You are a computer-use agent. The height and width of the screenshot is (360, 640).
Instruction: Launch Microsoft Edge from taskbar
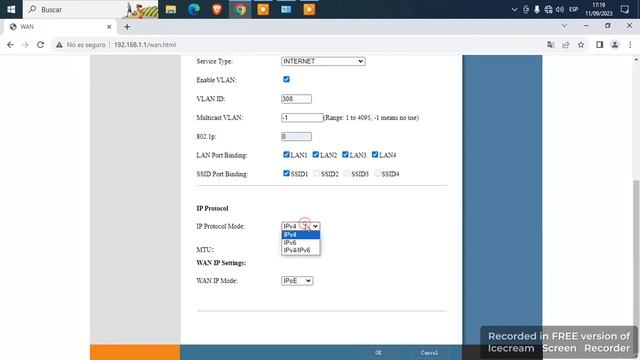pos(194,9)
